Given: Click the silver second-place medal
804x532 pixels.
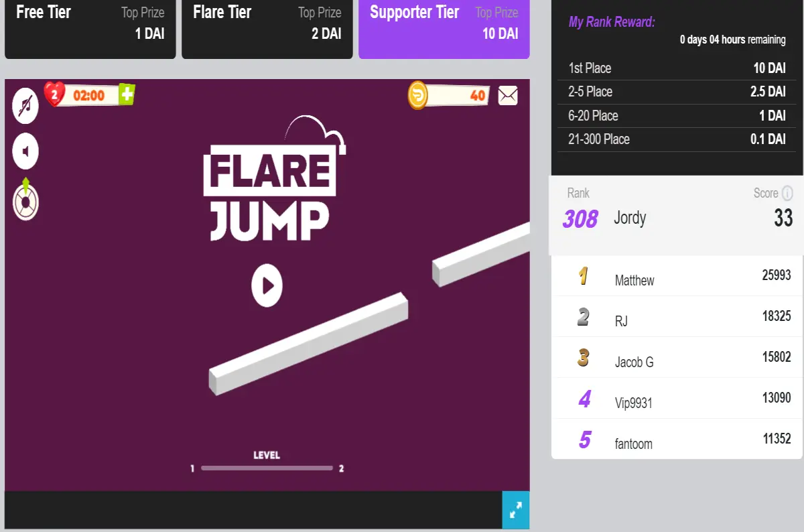Looking at the screenshot, I should (584, 317).
